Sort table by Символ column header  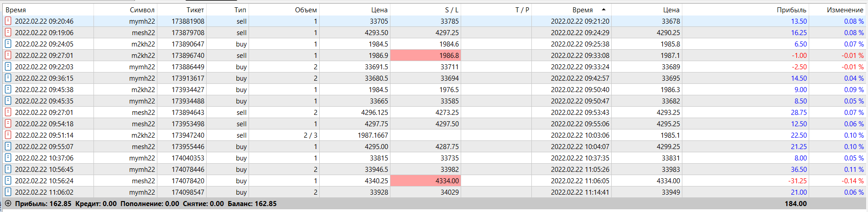tap(142, 10)
